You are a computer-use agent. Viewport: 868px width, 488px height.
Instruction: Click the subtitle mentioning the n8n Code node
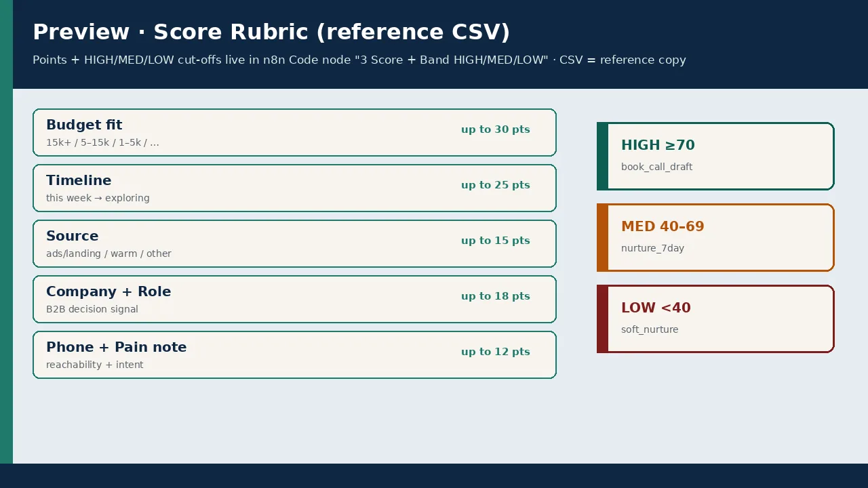359,60
